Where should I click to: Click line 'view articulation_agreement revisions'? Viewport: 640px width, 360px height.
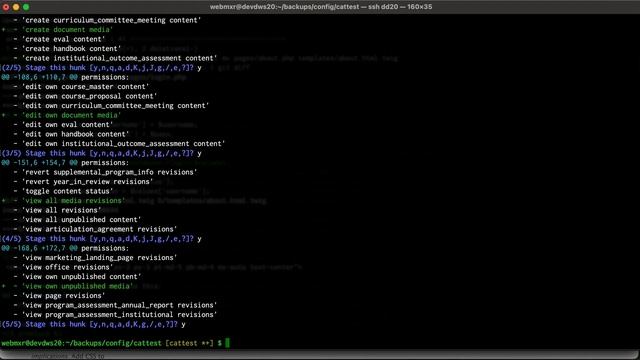[95, 229]
